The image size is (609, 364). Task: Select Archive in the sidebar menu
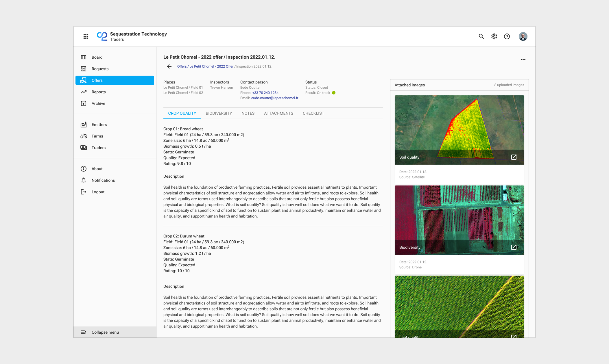[115, 103]
